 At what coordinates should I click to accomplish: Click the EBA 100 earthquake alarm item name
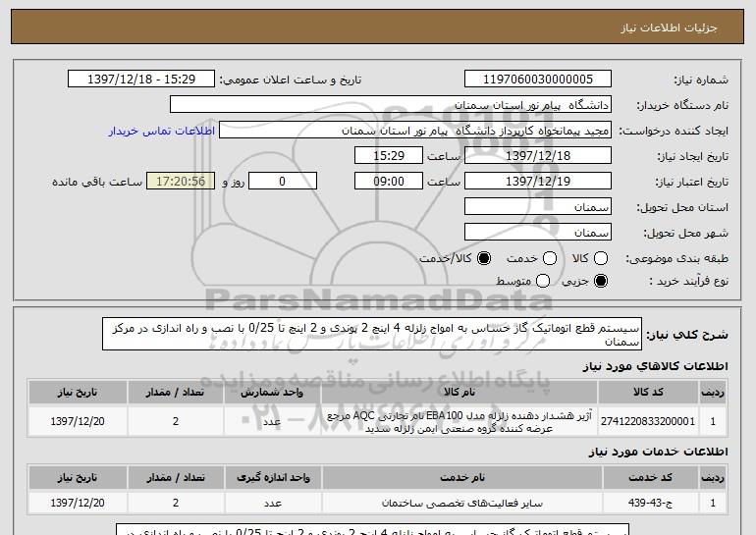pyautogui.click(x=459, y=422)
